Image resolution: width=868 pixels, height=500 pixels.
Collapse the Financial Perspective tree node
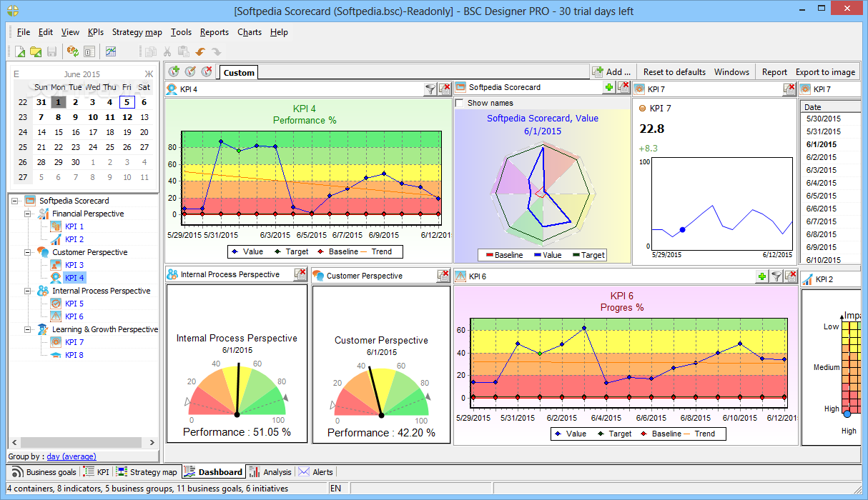[28, 214]
